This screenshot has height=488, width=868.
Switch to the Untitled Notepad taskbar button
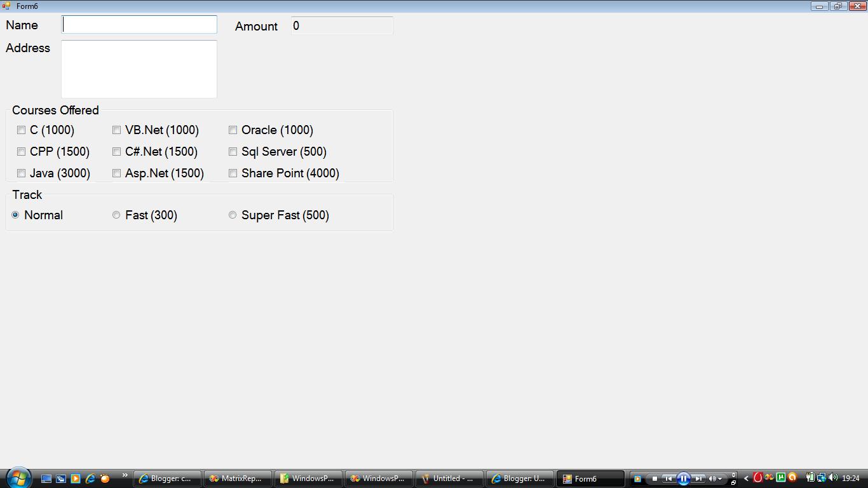(x=449, y=478)
